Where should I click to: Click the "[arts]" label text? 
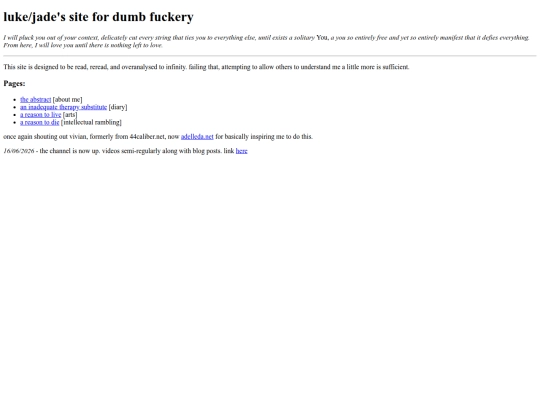click(70, 115)
